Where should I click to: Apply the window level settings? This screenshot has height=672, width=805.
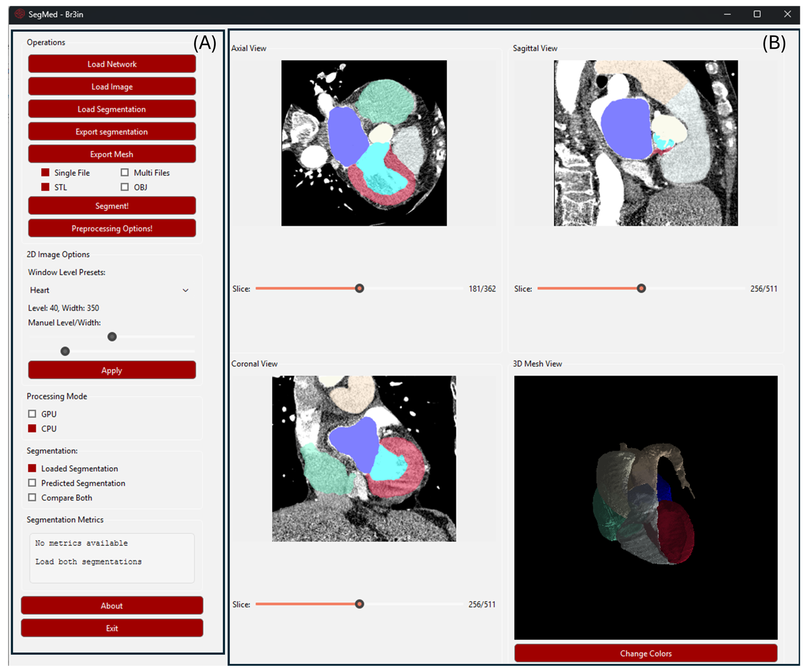(x=112, y=370)
